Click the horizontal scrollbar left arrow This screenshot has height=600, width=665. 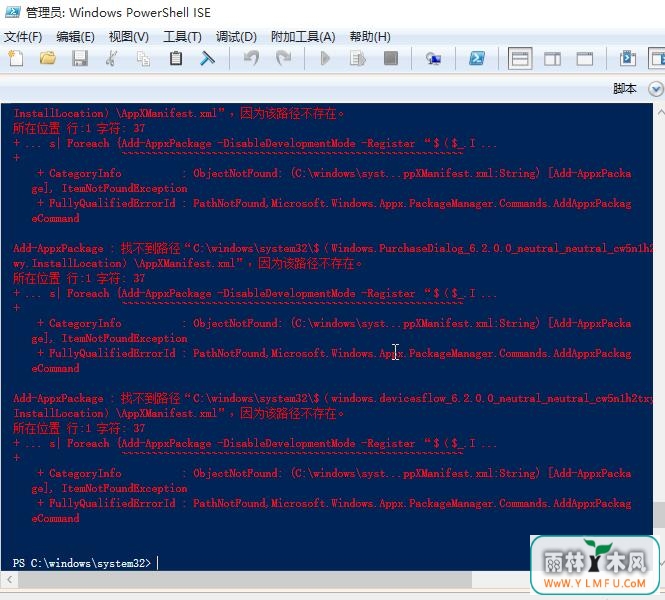9,579
